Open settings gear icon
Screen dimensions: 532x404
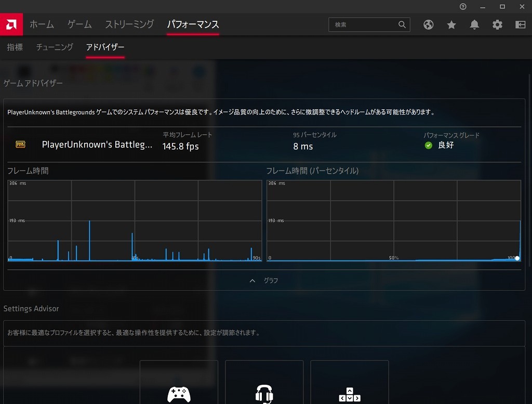coord(497,24)
